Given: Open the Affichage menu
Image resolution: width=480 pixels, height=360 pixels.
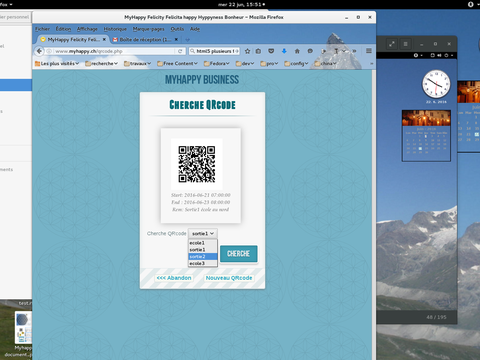Looking at the screenshot, I should [87, 29].
